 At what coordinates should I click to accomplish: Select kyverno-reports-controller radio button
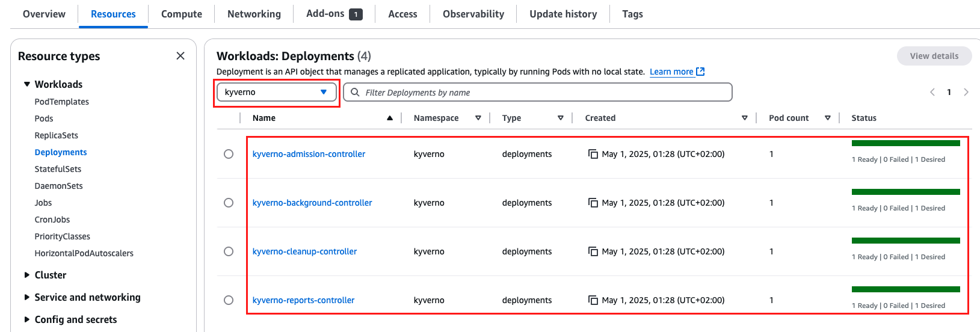tap(229, 300)
